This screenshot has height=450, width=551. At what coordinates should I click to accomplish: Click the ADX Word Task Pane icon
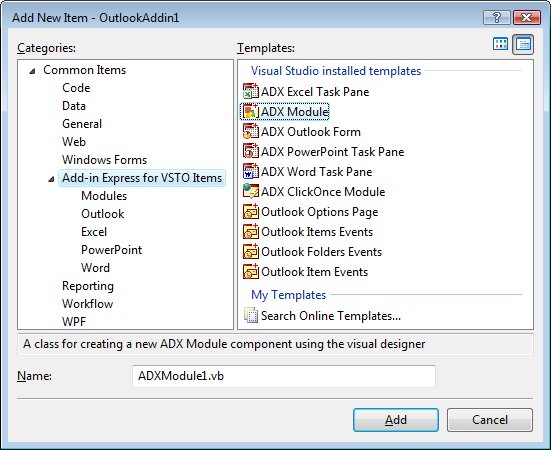(251, 172)
